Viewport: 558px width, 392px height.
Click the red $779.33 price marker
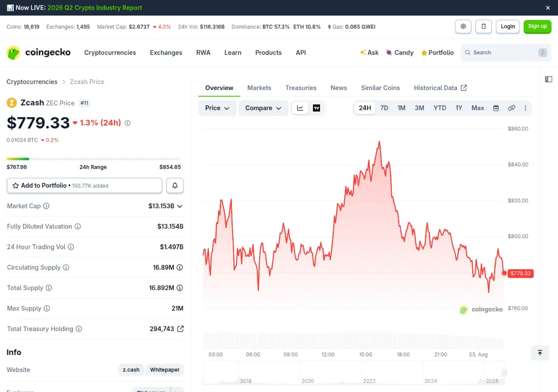(521, 273)
